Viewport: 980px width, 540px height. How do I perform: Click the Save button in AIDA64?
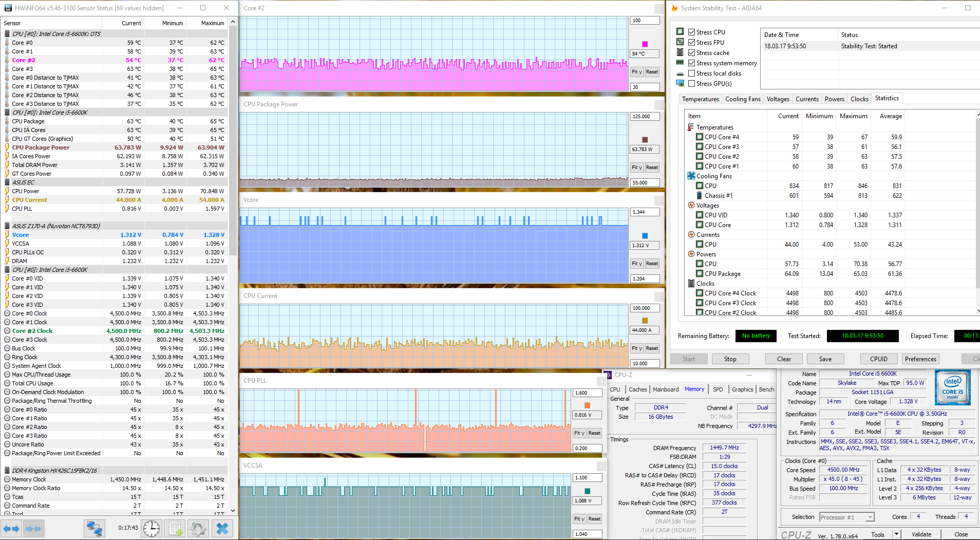(825, 359)
